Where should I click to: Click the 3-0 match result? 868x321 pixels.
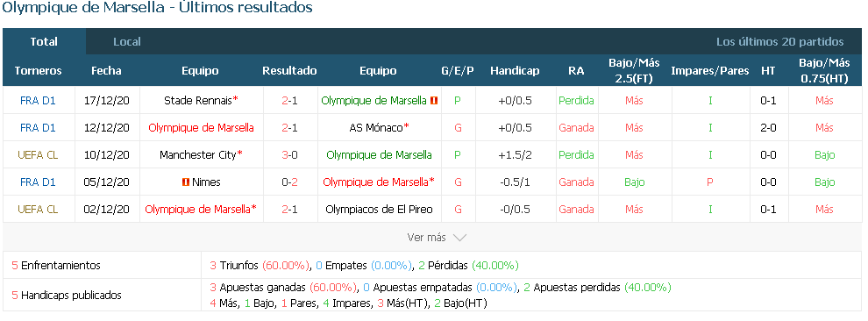(x=289, y=155)
